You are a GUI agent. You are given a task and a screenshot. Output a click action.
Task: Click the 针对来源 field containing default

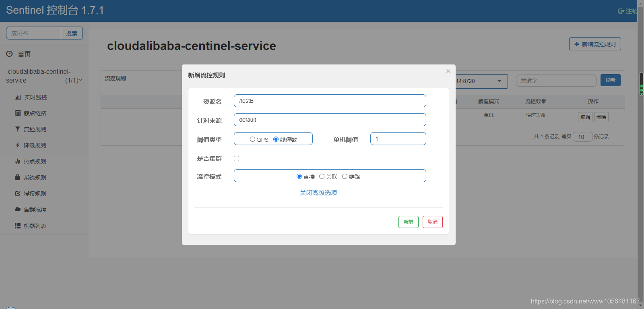330,120
